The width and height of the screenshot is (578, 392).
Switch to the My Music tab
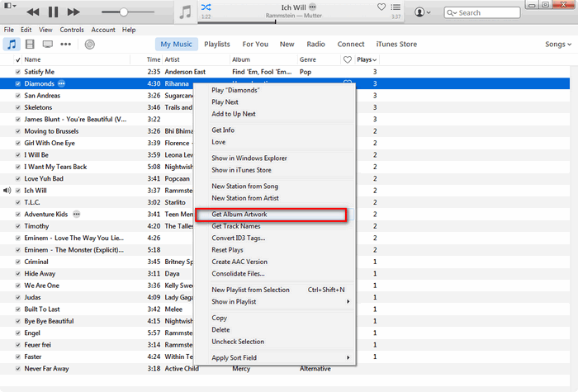pos(176,45)
